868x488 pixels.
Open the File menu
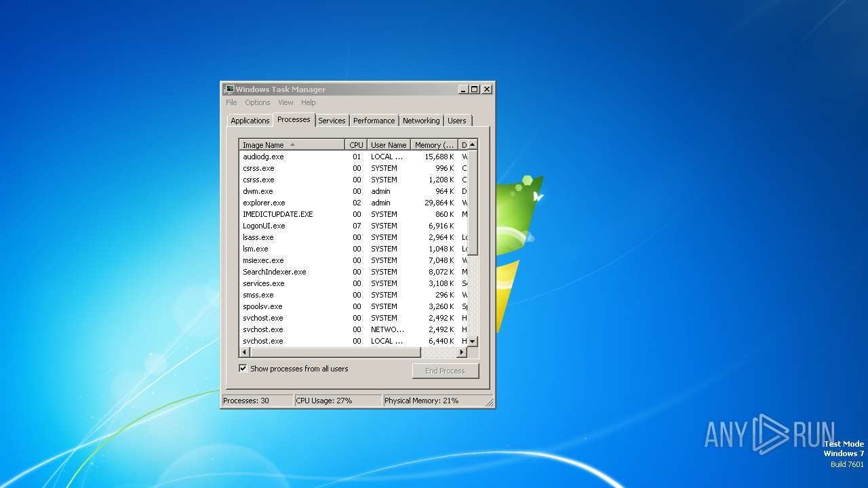pyautogui.click(x=231, y=102)
